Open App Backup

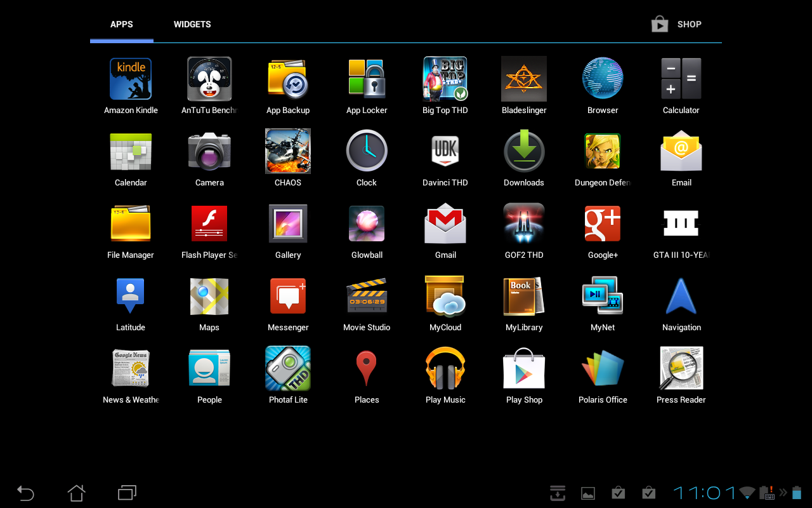[288, 79]
